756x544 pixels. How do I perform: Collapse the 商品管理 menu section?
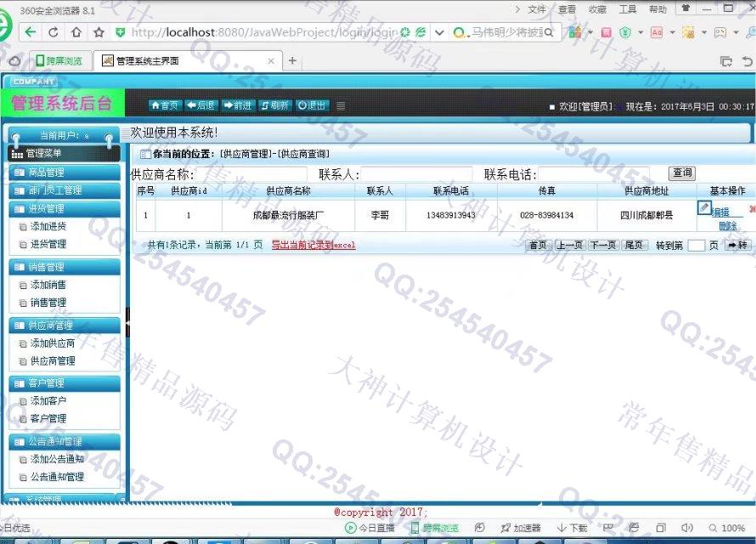tap(65, 173)
